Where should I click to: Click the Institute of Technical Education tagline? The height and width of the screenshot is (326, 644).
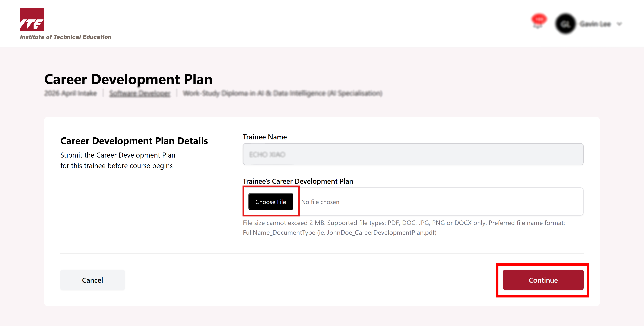point(66,37)
